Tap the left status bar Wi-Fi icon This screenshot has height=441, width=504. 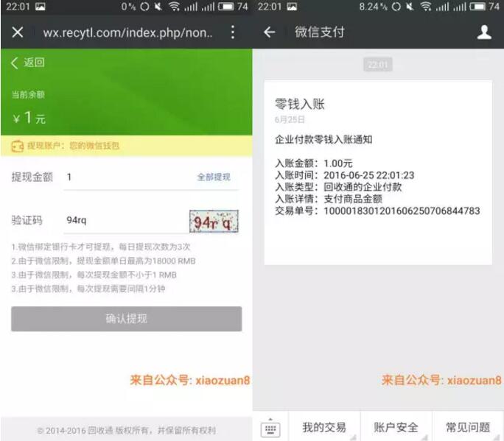click(174, 7)
